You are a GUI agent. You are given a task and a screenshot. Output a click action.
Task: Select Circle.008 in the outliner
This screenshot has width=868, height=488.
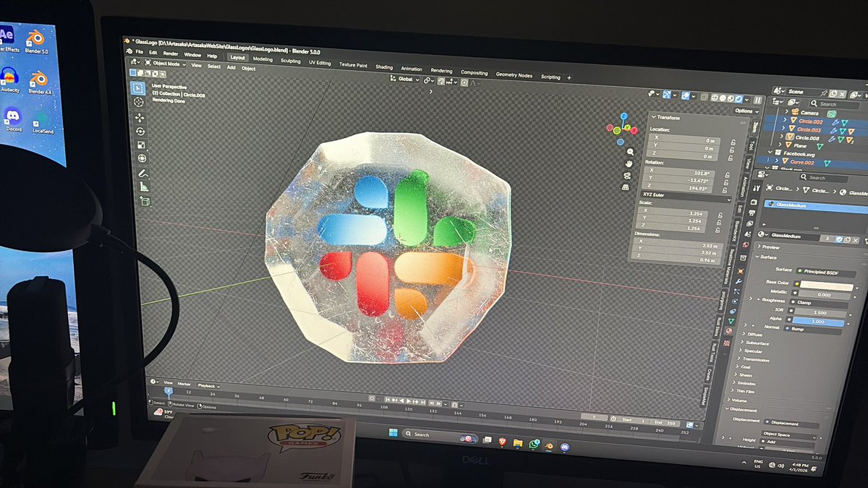click(809, 137)
